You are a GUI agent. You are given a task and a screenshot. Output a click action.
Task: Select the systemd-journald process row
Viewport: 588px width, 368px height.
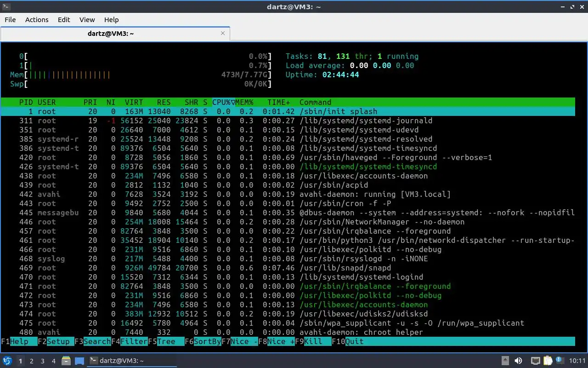[288, 121]
